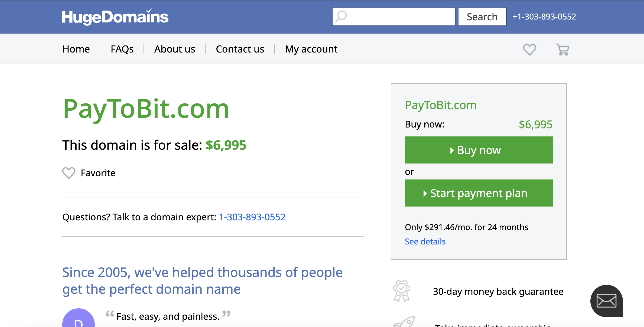644x327 pixels.
Task: Call domain expert number link
Action: click(252, 217)
